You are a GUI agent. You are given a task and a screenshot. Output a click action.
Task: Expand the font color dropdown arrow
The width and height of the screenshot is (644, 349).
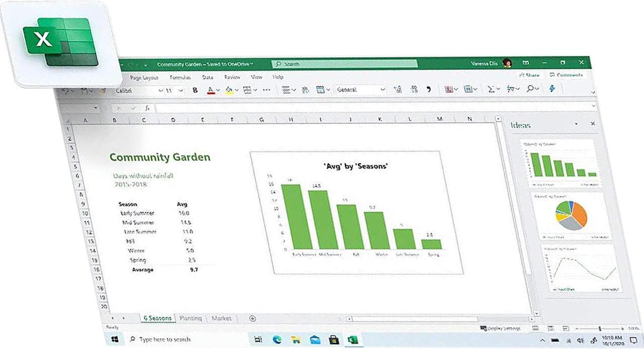tap(218, 91)
